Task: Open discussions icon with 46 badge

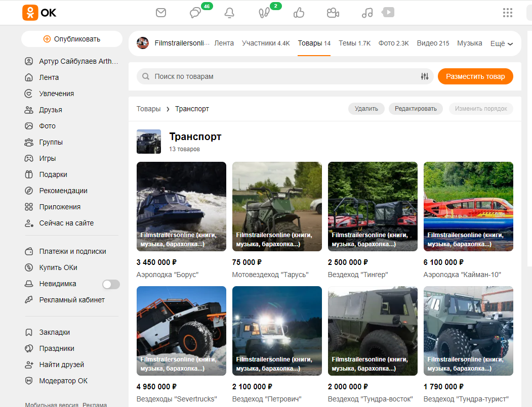Action: [x=195, y=13]
